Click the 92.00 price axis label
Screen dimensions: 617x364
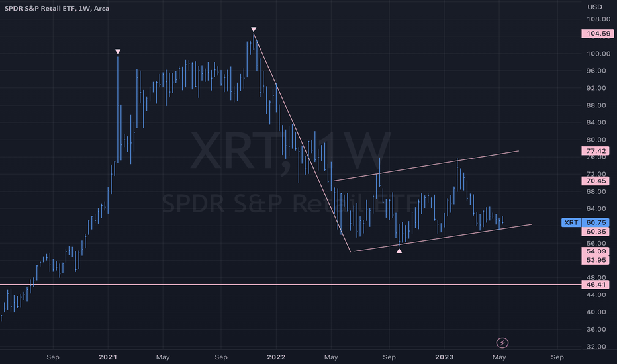coord(596,88)
